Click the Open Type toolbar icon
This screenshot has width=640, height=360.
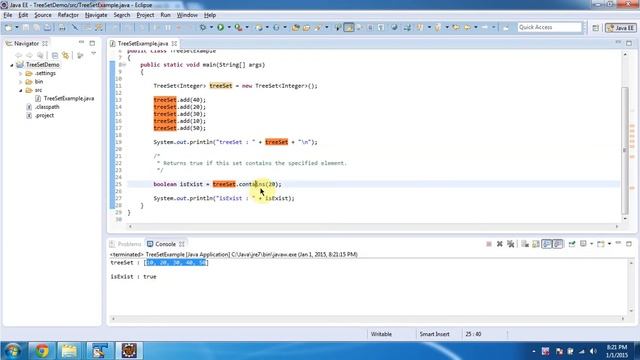296,27
